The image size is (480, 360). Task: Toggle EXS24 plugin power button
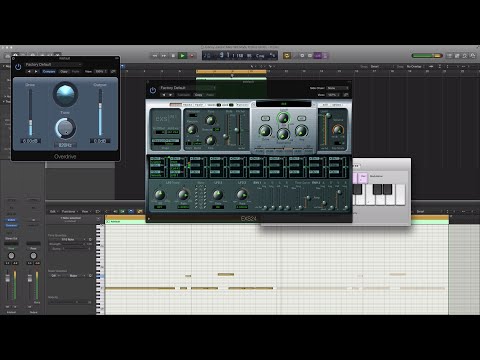[x=153, y=90]
